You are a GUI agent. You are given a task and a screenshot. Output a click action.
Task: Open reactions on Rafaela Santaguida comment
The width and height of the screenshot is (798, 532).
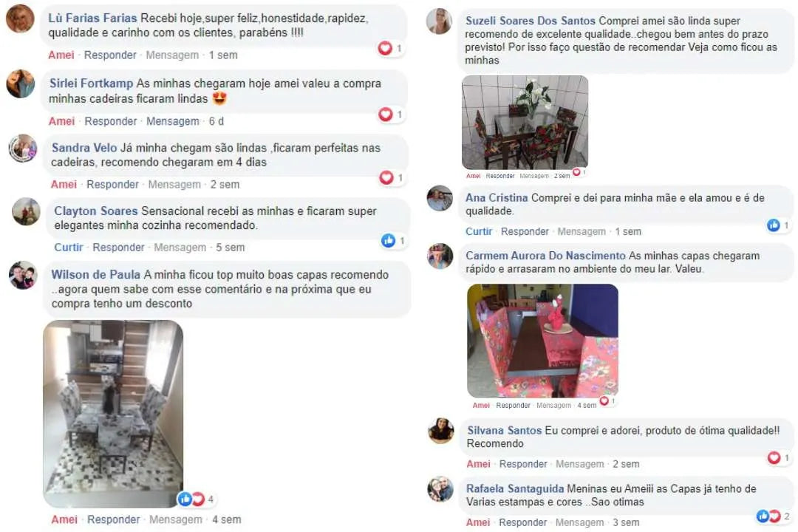click(x=774, y=516)
